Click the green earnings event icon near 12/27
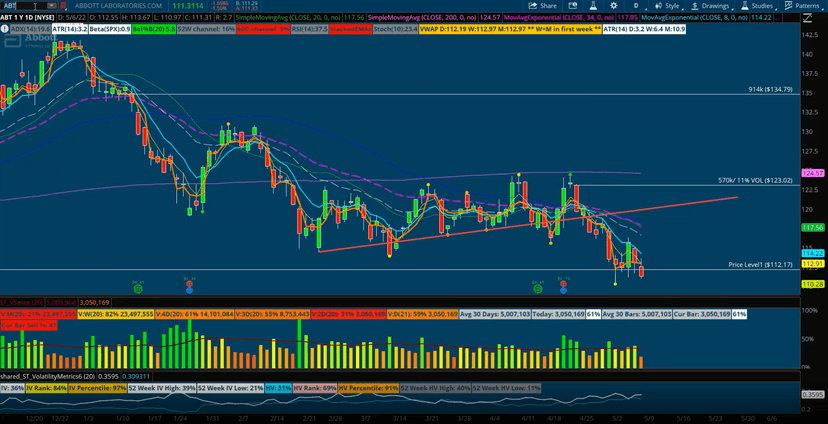This screenshot has width=828, height=424. point(138,288)
